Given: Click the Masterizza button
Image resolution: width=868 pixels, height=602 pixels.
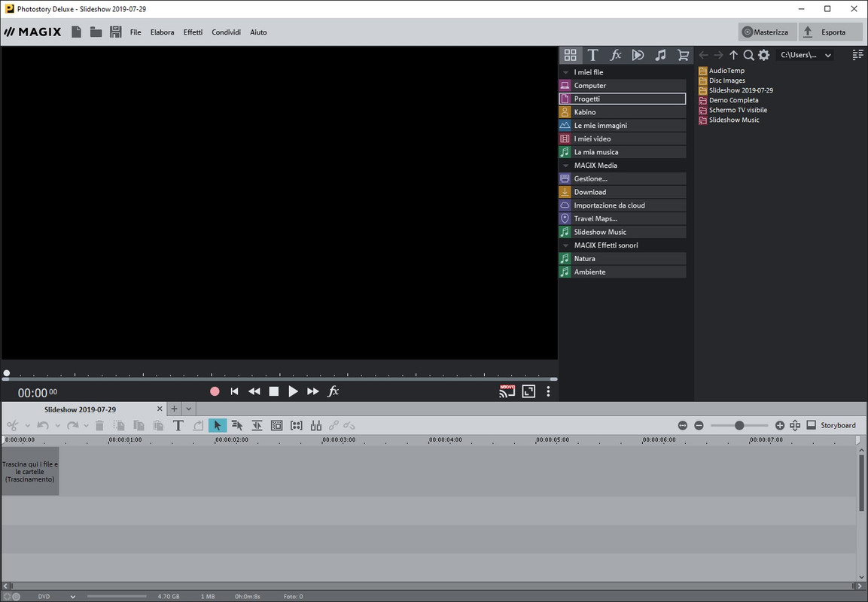Looking at the screenshot, I should point(767,32).
